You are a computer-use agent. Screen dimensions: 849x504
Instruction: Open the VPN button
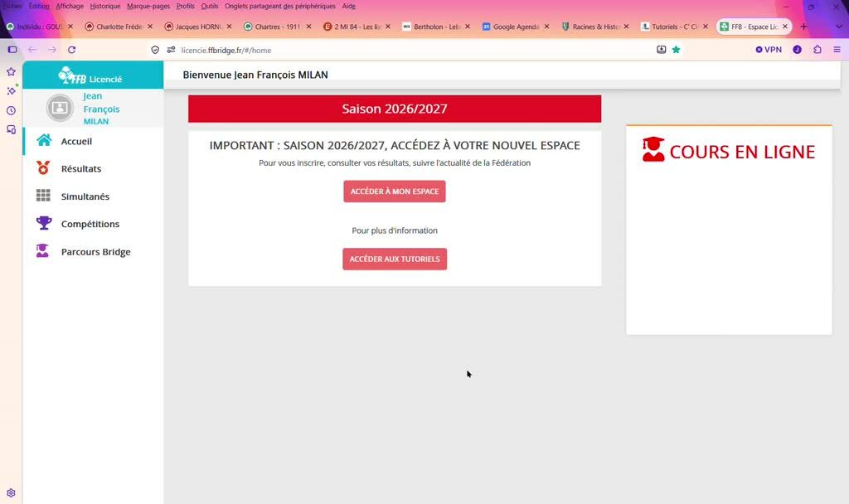[x=769, y=50]
